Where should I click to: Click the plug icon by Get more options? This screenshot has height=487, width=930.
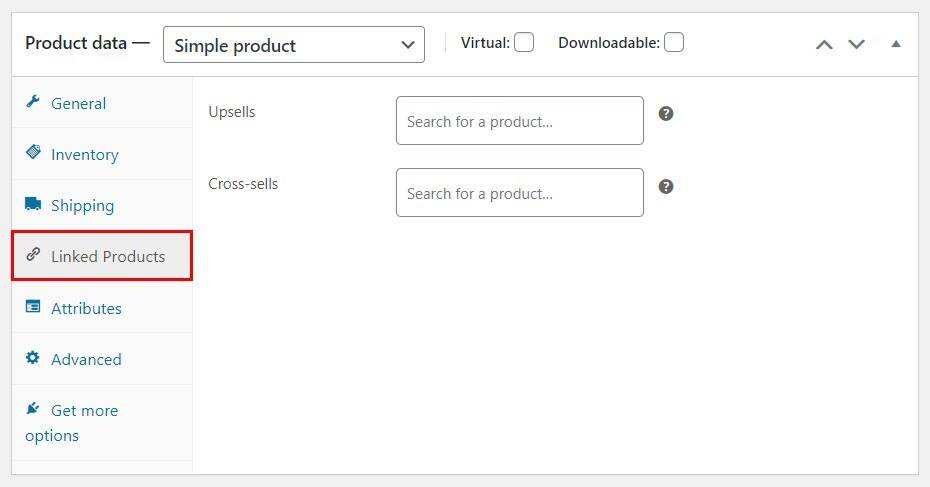[33, 409]
